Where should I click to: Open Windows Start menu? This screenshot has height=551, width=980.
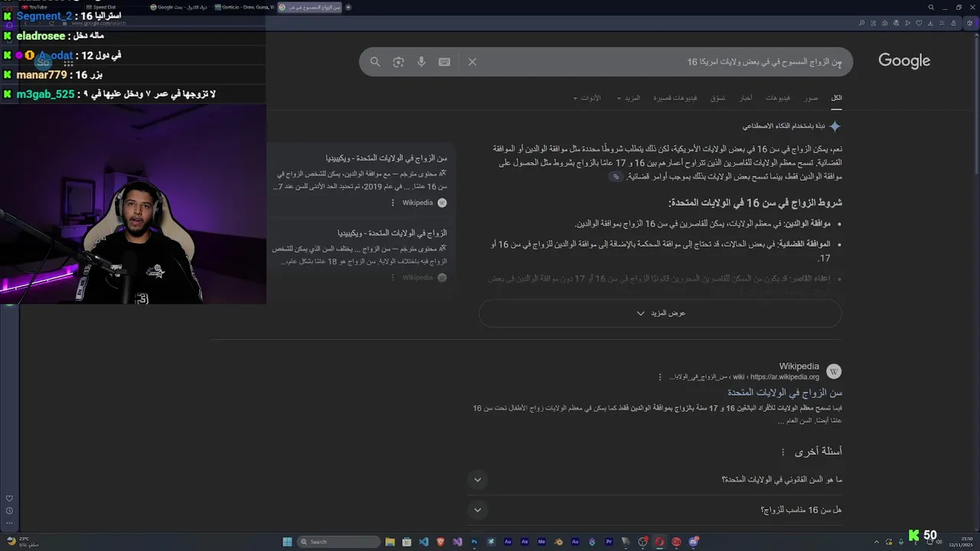point(287,542)
